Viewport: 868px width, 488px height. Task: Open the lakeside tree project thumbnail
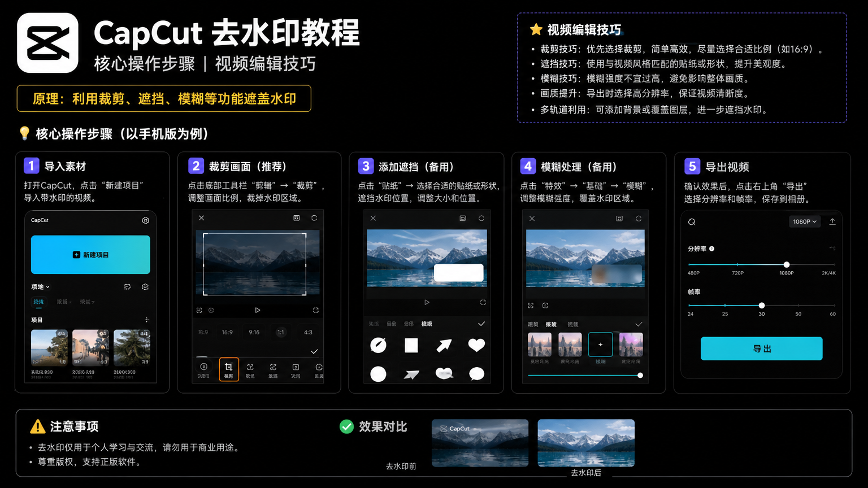pos(49,348)
